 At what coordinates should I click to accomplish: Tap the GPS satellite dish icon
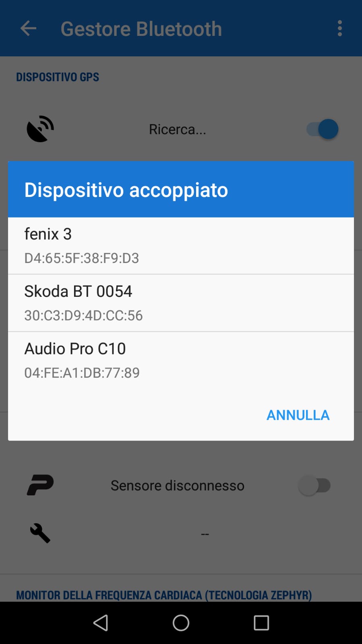40,129
